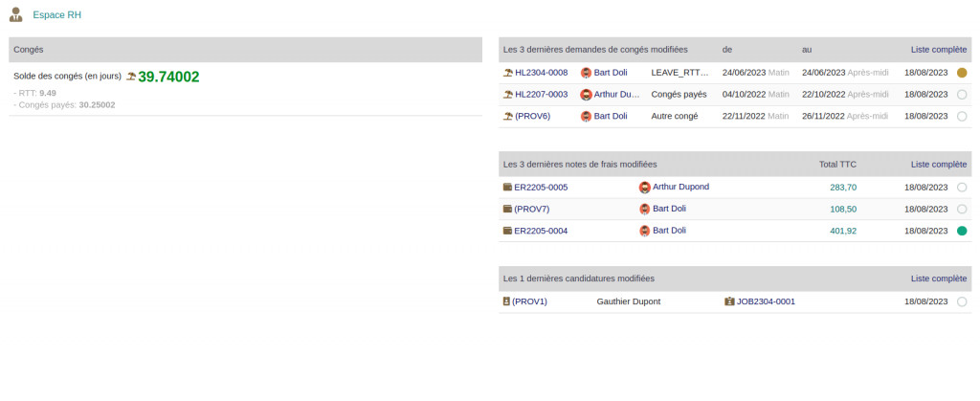Click the candidate name Gauthier Dupont
This screenshot has height=401, width=980.
coord(629,301)
